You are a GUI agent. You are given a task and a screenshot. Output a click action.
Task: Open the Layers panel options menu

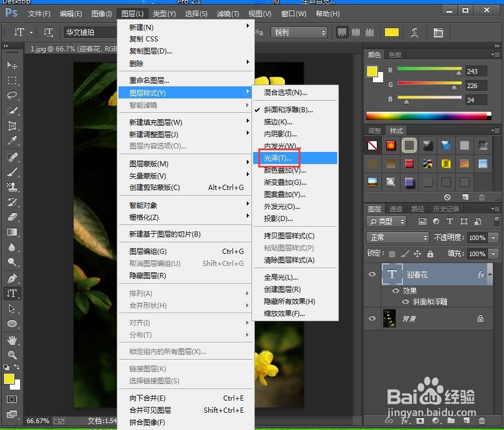click(x=495, y=209)
